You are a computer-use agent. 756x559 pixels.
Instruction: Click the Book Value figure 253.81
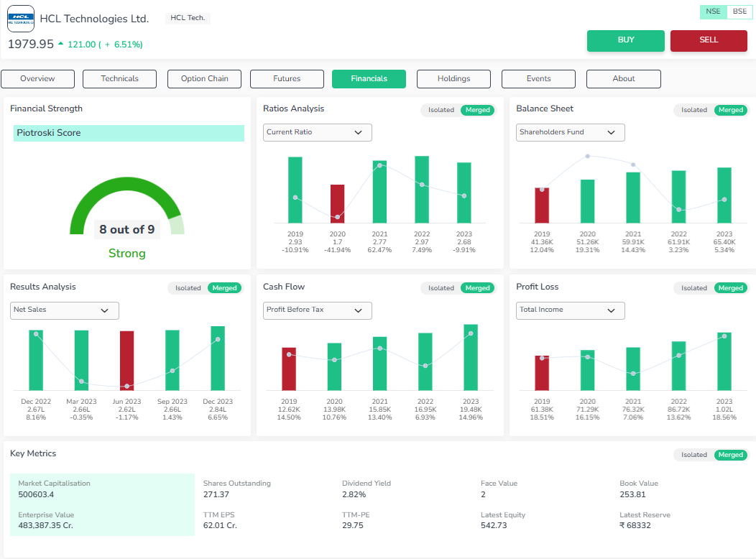pos(632,494)
